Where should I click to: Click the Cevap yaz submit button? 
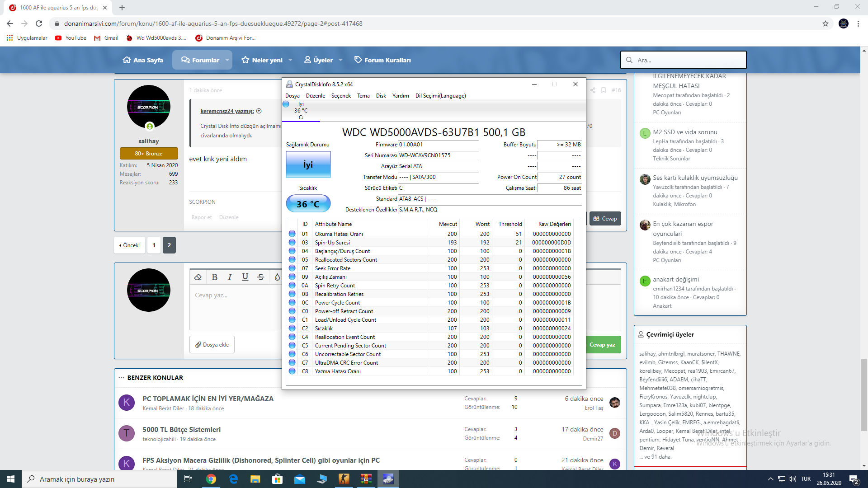602,345
